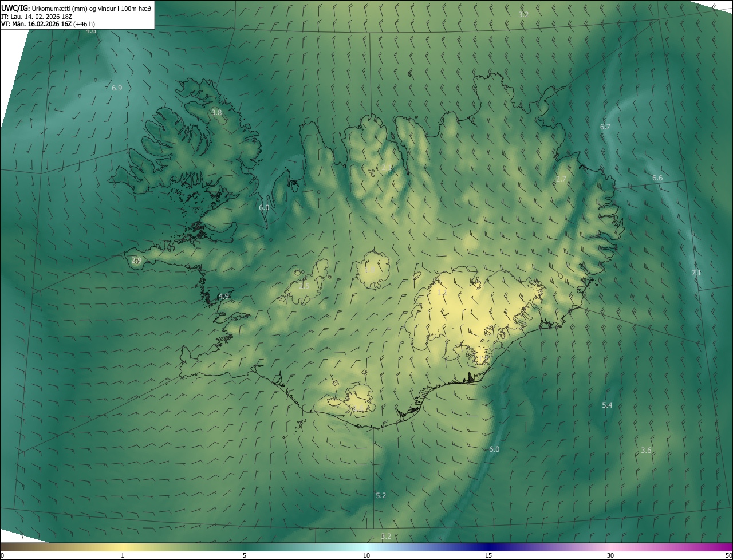The image size is (733, 560).
Task: Select the 6.6 value label
Action: point(657,178)
